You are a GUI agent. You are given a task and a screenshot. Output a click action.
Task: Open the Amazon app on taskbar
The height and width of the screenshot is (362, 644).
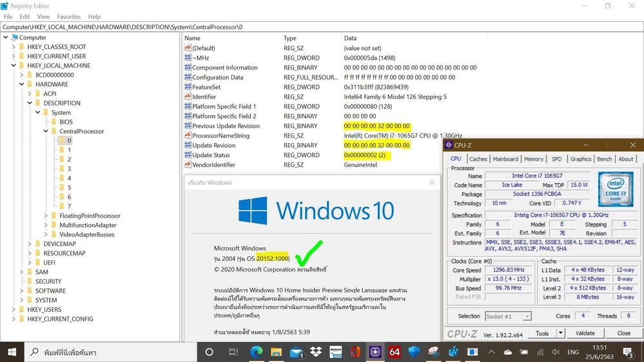pos(336,352)
